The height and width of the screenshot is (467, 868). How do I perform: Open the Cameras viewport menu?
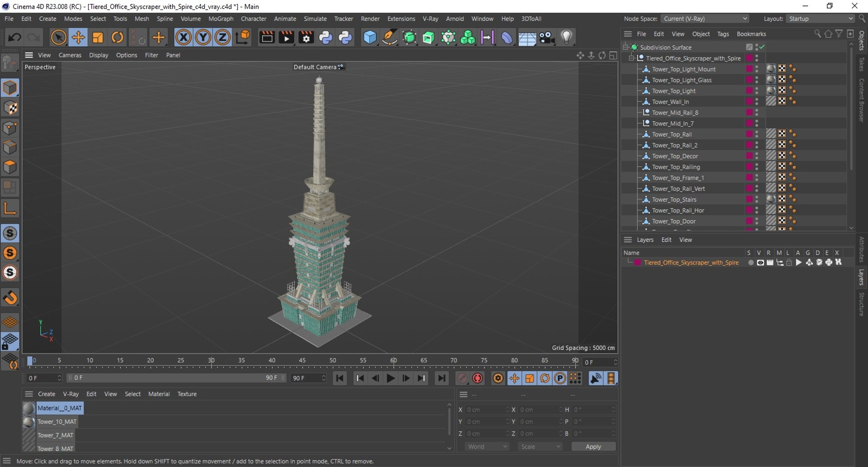pyautogui.click(x=70, y=55)
